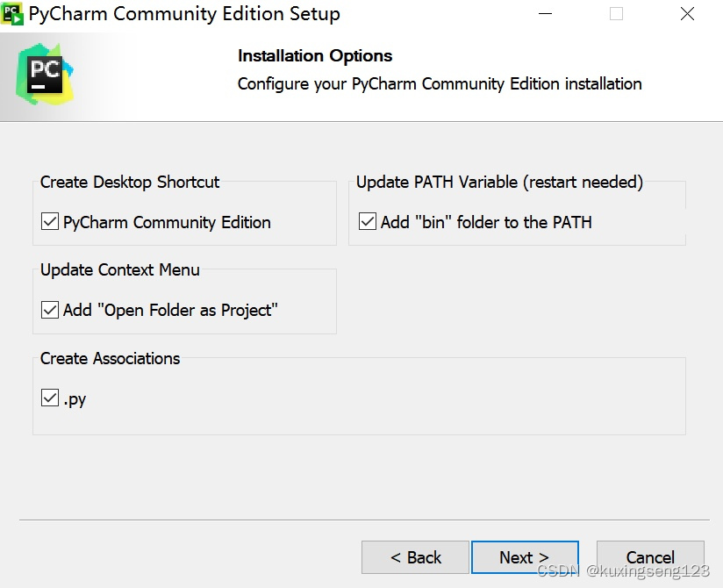The width and height of the screenshot is (723, 588).
Task: Toggle Add "Open Folder as Project" option
Action: click(x=50, y=311)
